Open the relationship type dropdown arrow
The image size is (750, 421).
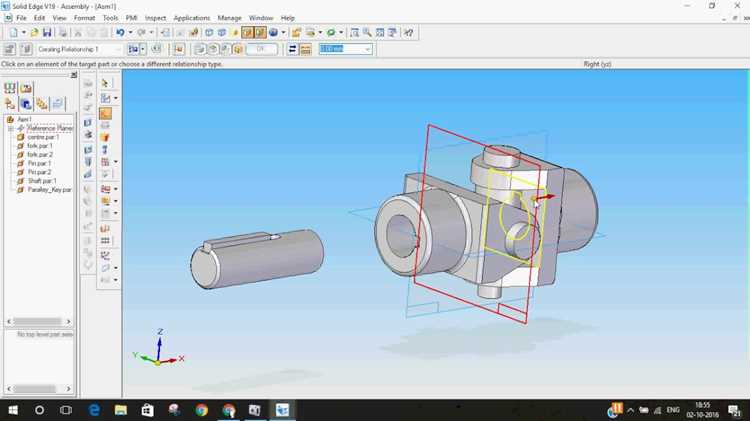[x=143, y=49]
